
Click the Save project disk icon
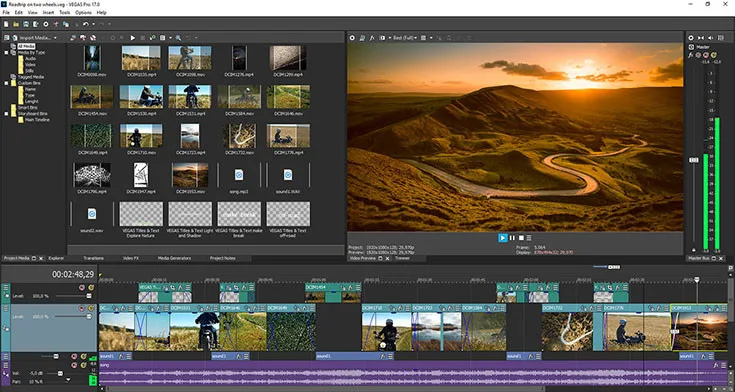(x=25, y=24)
